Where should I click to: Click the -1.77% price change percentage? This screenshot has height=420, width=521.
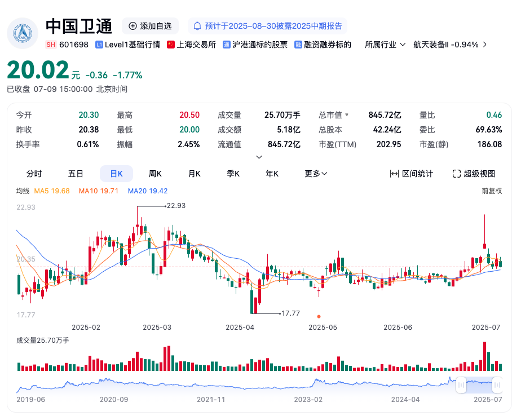click(127, 75)
